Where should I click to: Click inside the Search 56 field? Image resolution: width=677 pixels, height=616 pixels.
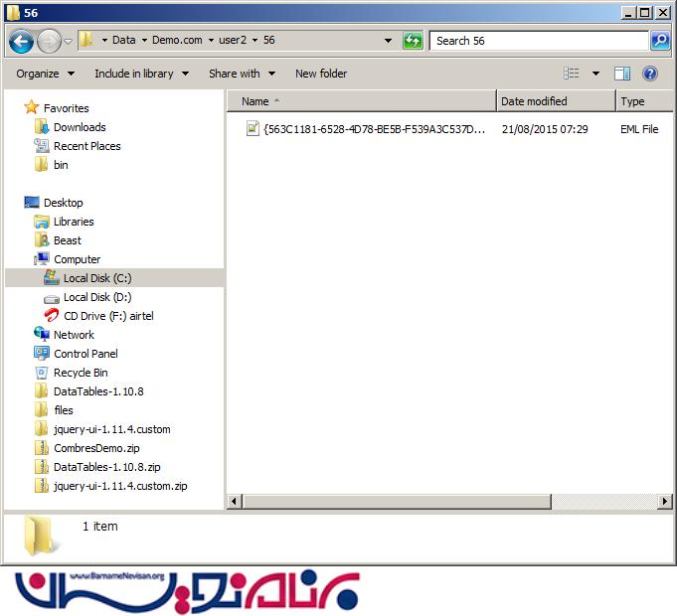tap(537, 41)
